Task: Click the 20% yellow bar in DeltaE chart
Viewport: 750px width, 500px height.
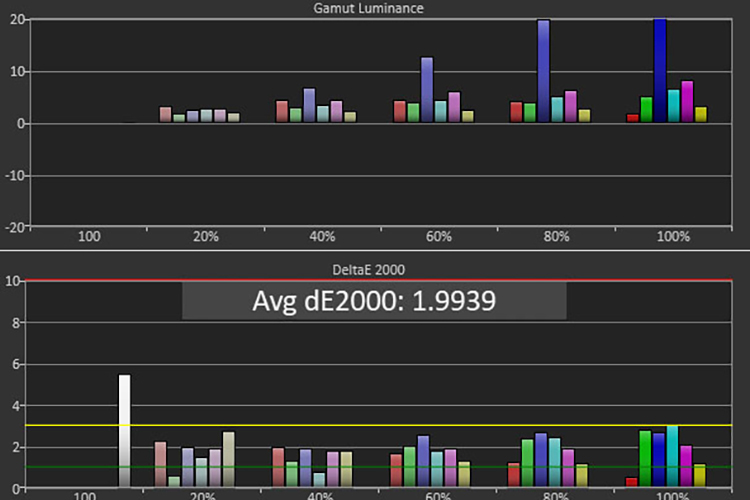Action: [x=229, y=459]
